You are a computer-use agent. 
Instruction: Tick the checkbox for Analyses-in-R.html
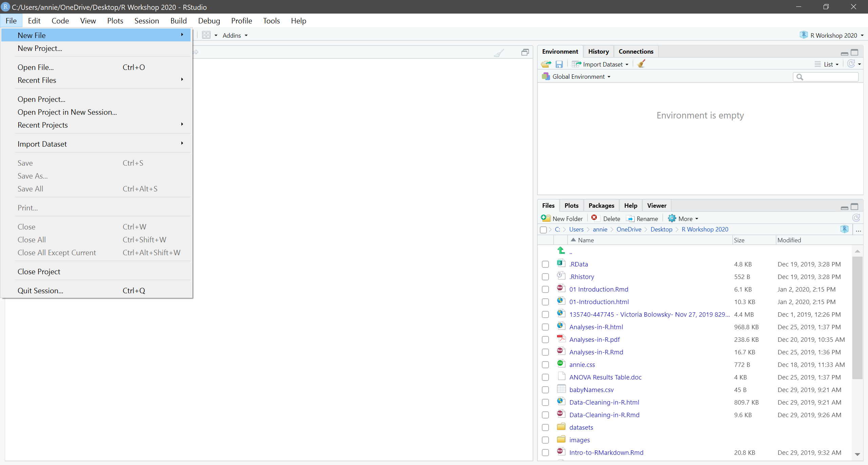point(545,327)
